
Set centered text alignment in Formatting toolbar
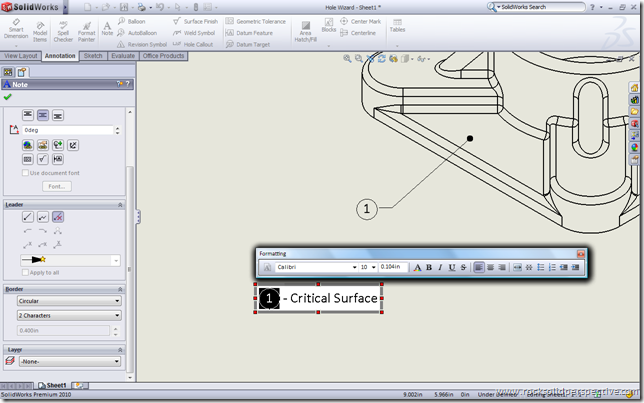(490, 267)
